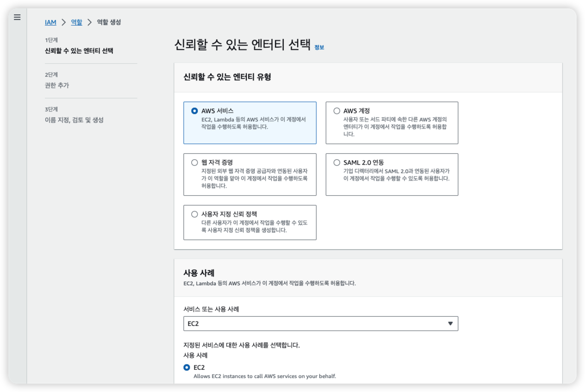
Task: Click the IAM breadcrumb link
Action: (x=50, y=22)
